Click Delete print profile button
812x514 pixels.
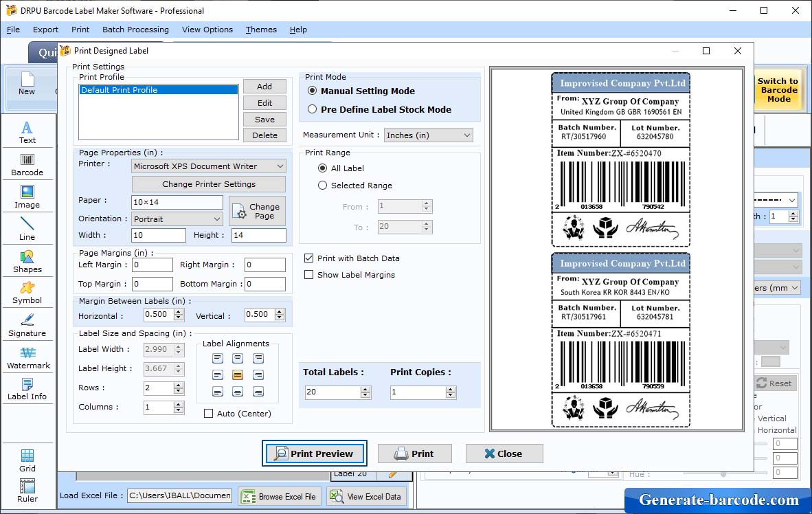[x=264, y=135]
